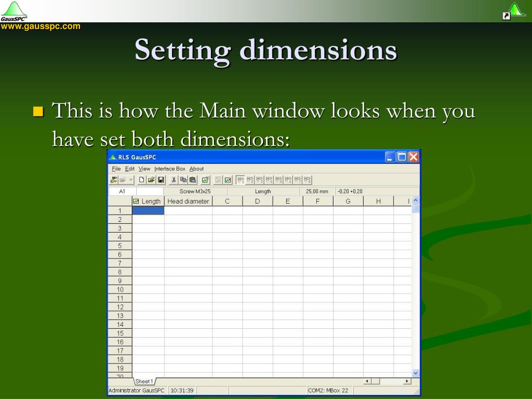The image size is (532, 399).
Task: Select column header E
Action: [x=288, y=201]
